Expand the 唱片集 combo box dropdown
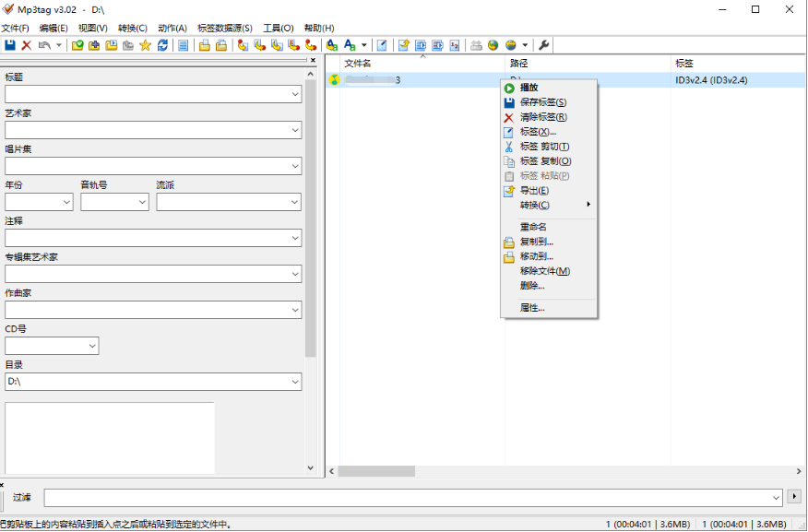The image size is (808, 532). coord(295,166)
